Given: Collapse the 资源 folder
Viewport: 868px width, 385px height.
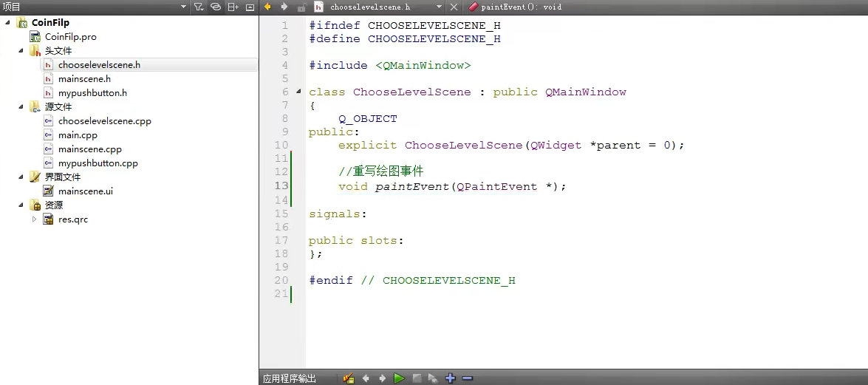Looking at the screenshot, I should [x=21, y=205].
